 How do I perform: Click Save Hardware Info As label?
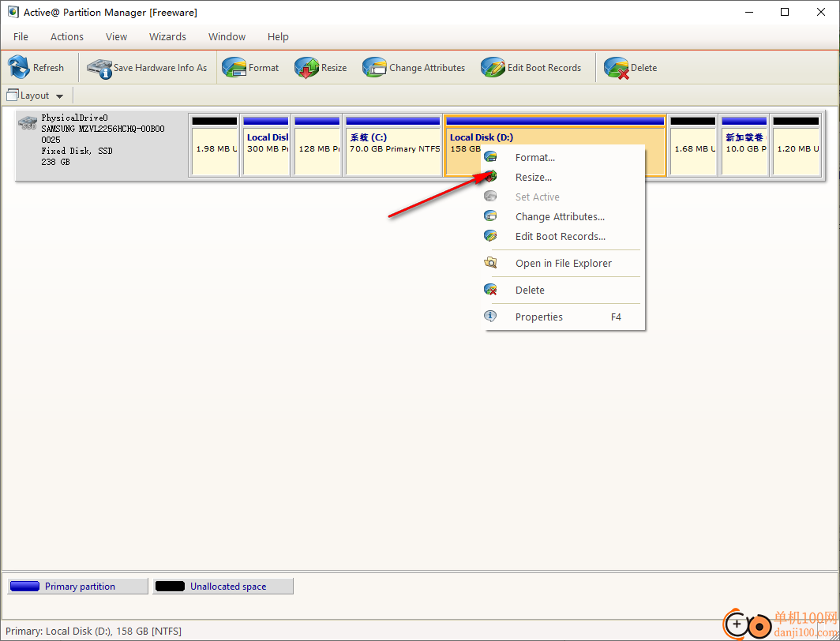click(160, 68)
